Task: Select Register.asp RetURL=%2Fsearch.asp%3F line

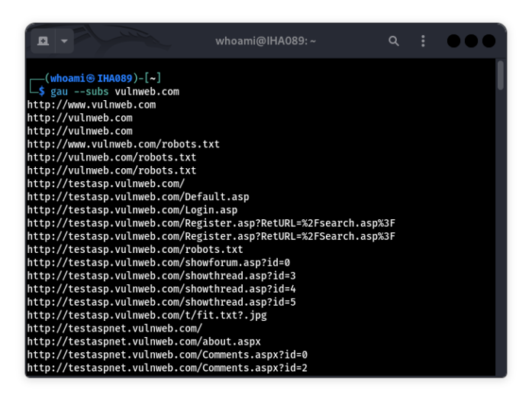Action: tap(211, 223)
